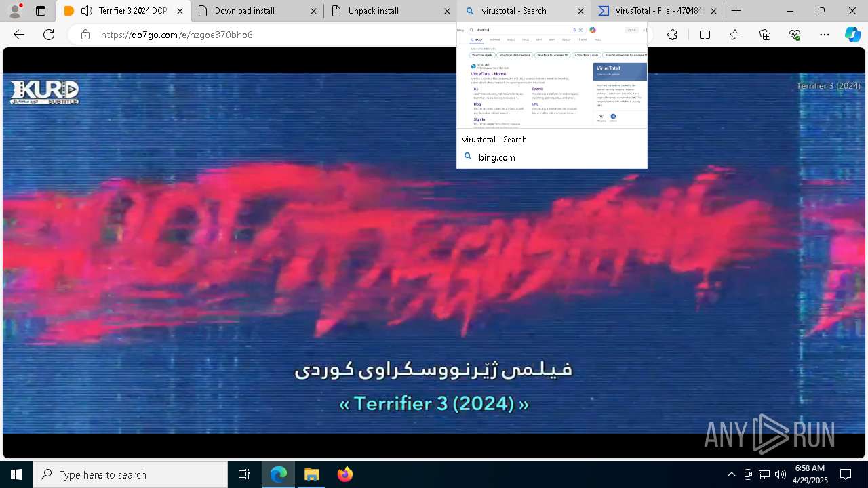Click the virustotal search tab preview thumbnail
868x488 pixels.
552,76
